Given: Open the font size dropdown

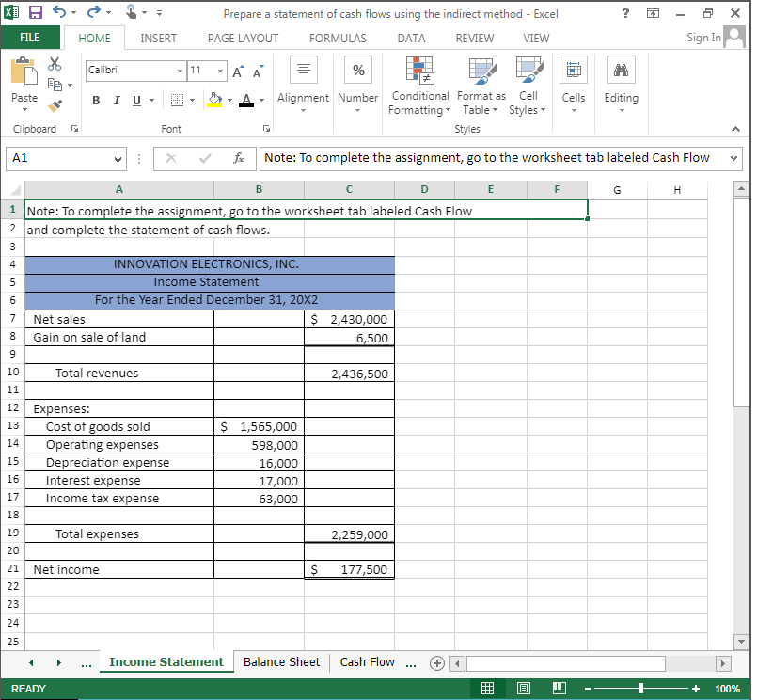Looking at the screenshot, I should pos(221,71).
